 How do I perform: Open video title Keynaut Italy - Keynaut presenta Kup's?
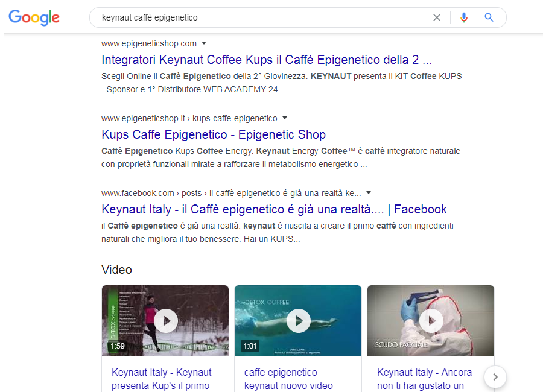pyautogui.click(x=161, y=379)
